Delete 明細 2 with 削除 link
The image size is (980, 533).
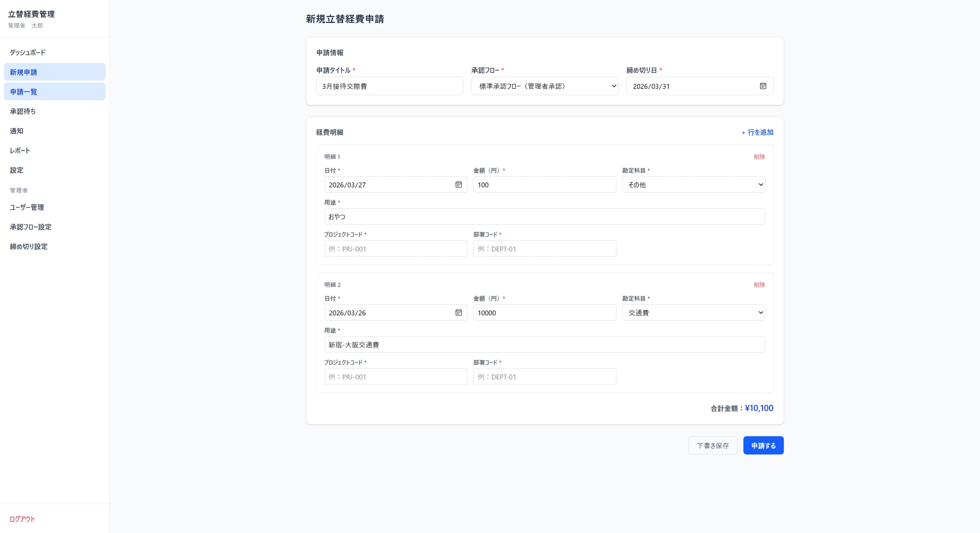tap(759, 285)
